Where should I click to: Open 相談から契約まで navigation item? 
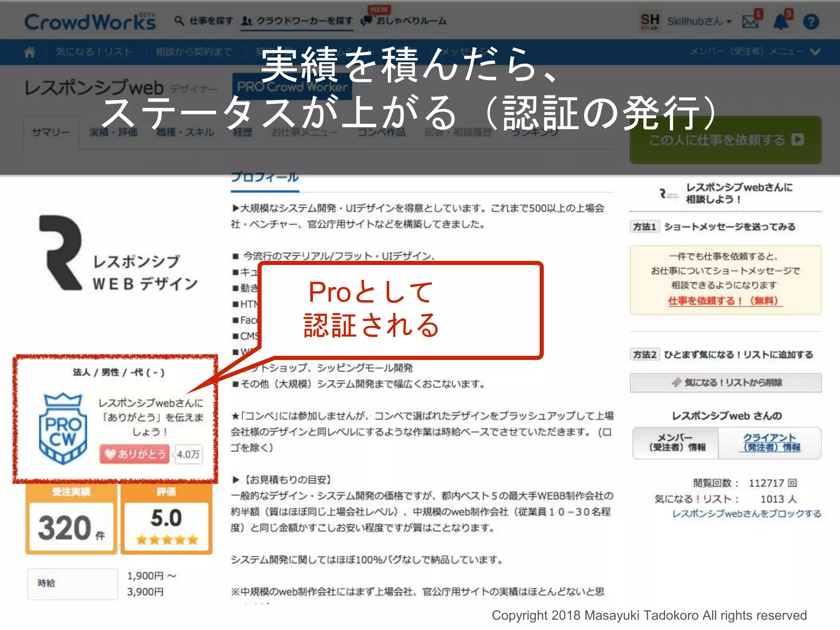(x=194, y=52)
